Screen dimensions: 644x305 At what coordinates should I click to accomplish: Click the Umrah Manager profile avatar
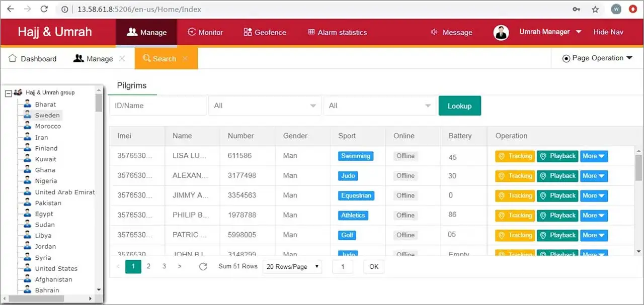click(501, 32)
